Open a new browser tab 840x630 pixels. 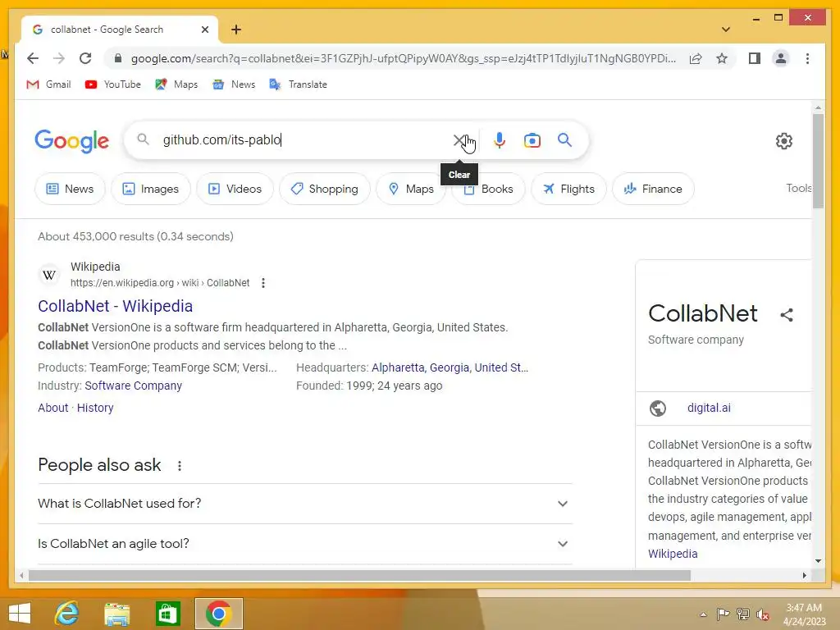pos(236,30)
